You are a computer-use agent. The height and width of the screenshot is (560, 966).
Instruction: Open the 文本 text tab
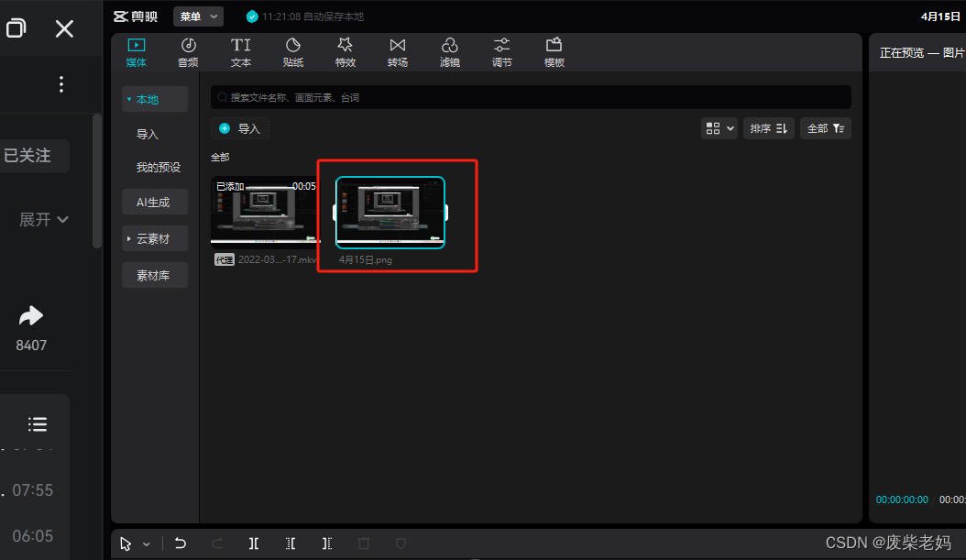click(241, 52)
